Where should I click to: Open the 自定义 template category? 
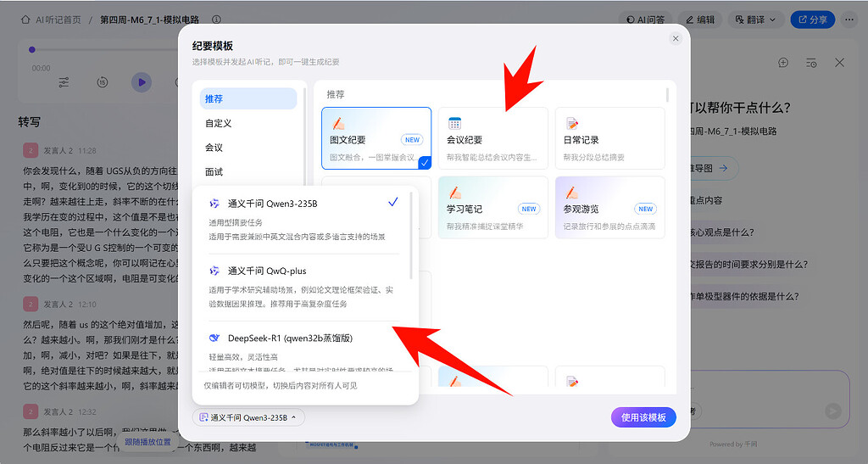coord(248,123)
